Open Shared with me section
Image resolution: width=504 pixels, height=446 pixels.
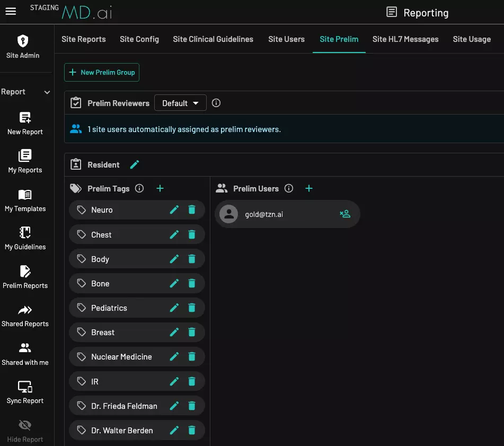pos(24,348)
